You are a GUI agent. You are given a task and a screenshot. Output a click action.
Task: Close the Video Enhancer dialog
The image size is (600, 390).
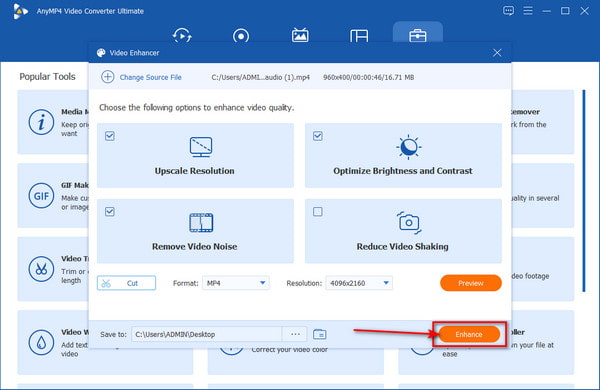point(497,53)
